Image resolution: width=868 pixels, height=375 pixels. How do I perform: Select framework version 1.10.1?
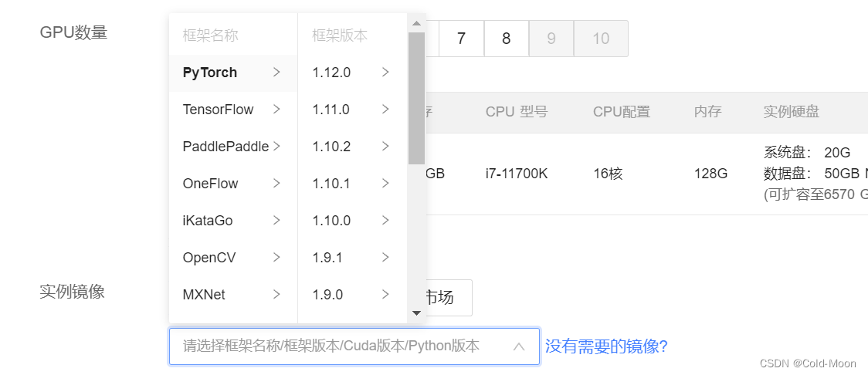point(352,184)
